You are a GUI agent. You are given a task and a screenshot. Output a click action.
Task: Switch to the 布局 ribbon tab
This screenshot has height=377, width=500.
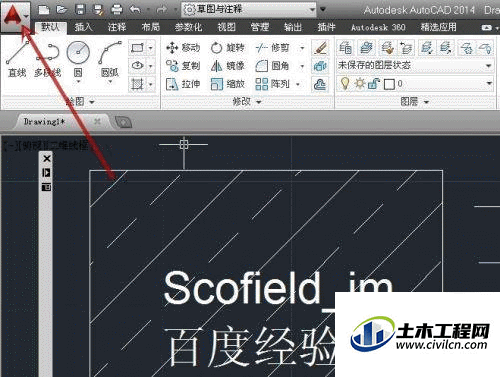[150, 27]
